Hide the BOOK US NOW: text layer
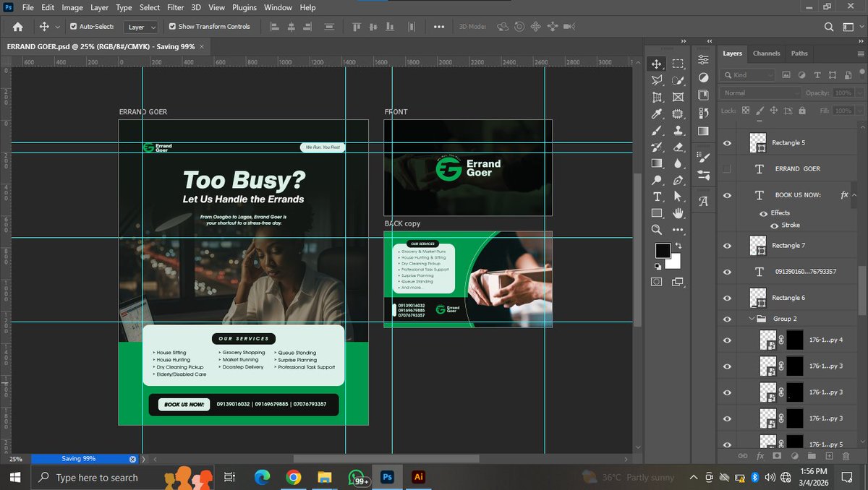The height and width of the screenshot is (490, 868). (x=728, y=195)
